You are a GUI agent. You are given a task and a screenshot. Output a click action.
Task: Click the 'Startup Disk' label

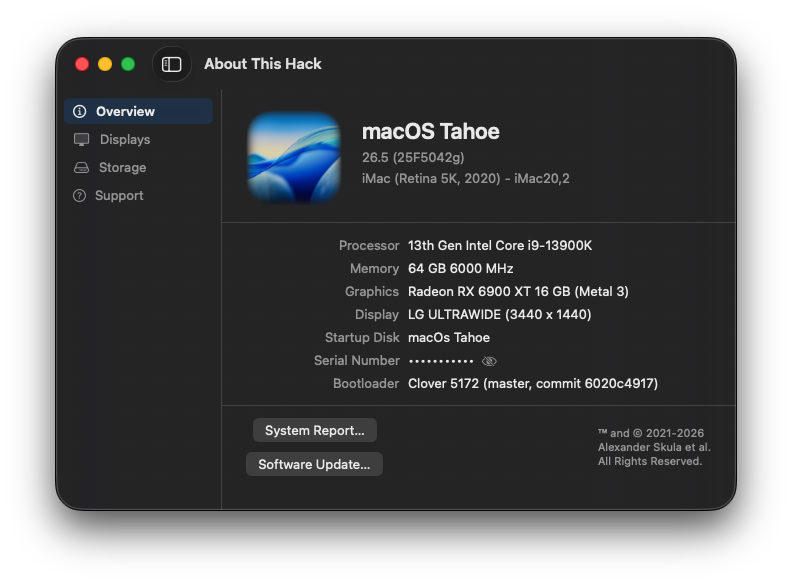click(x=362, y=337)
